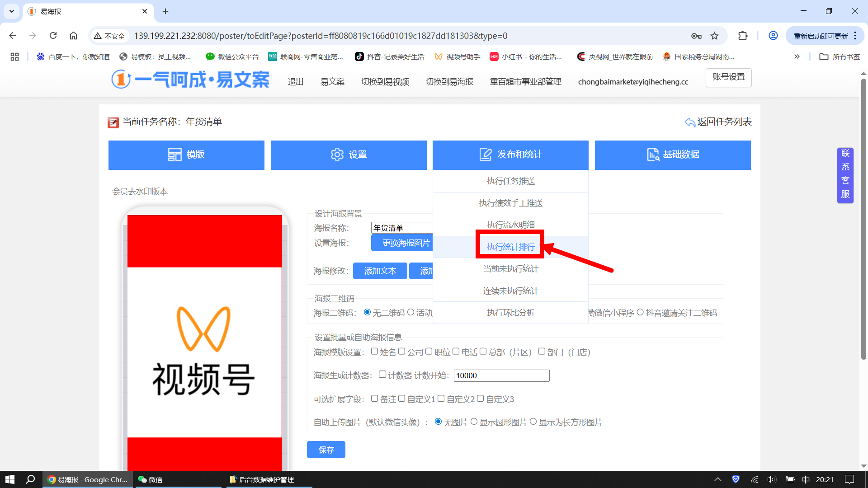This screenshot has height=488, width=868.
Task: Check the 总部(片区) checkbox
Action: click(483, 352)
